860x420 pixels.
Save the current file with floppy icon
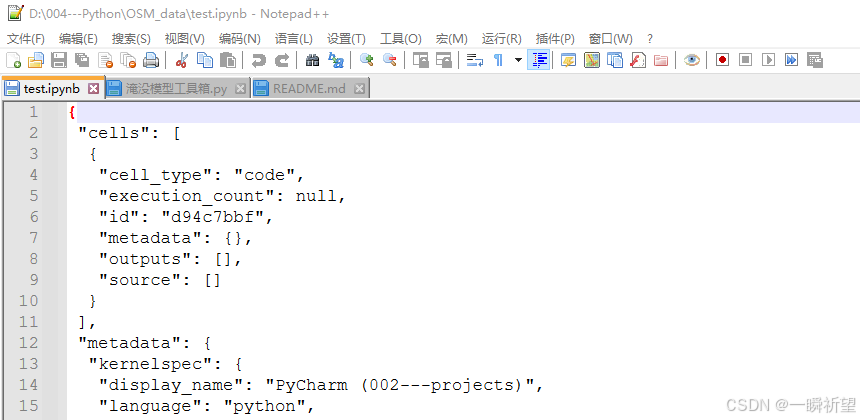pos(59,60)
